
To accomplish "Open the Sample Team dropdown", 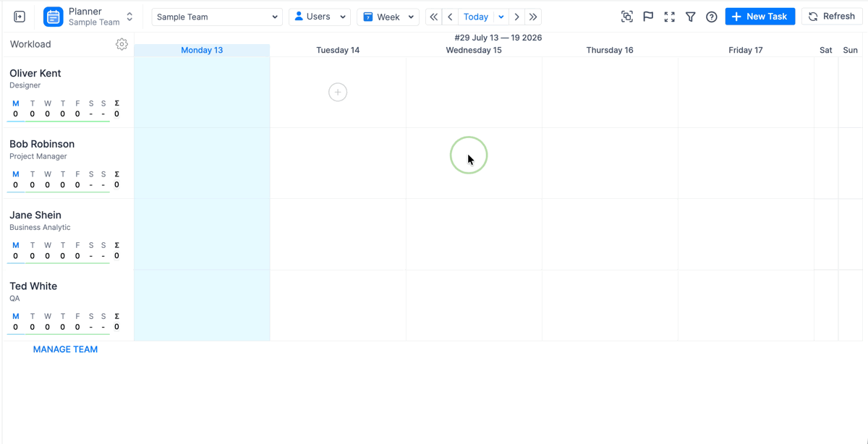I will (217, 17).
